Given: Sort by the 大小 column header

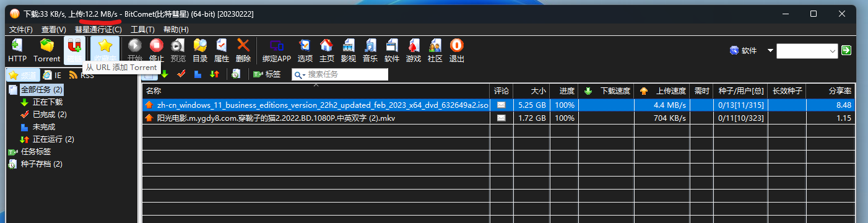Looking at the screenshot, I should point(532,91).
